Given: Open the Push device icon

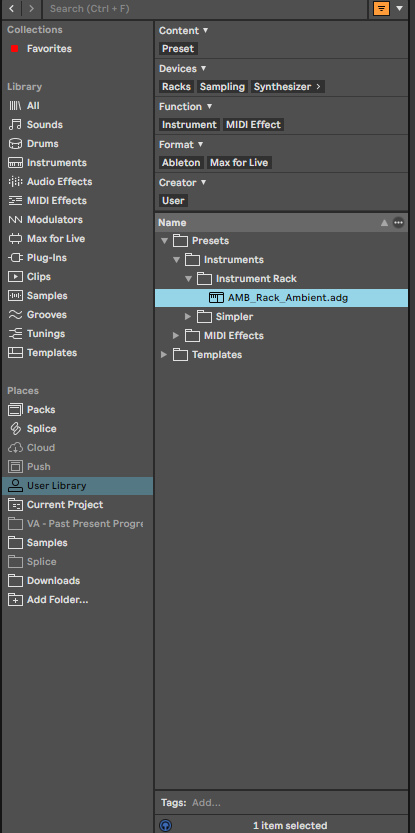Looking at the screenshot, I should (x=15, y=467).
